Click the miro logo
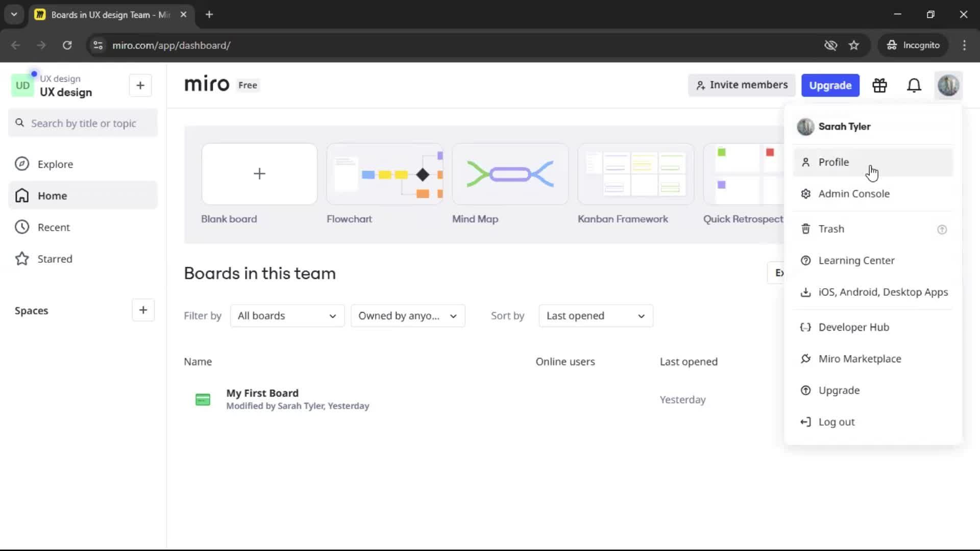980x551 pixels. pyautogui.click(x=207, y=84)
